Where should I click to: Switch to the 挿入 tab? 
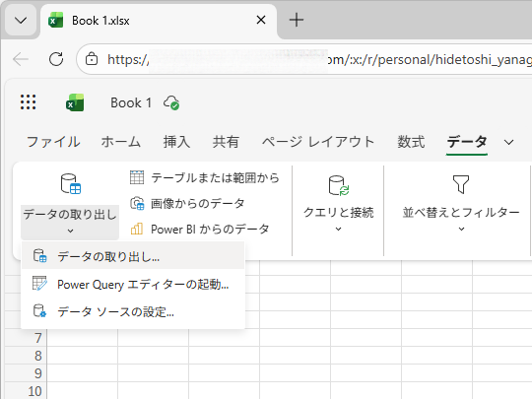[176, 142]
